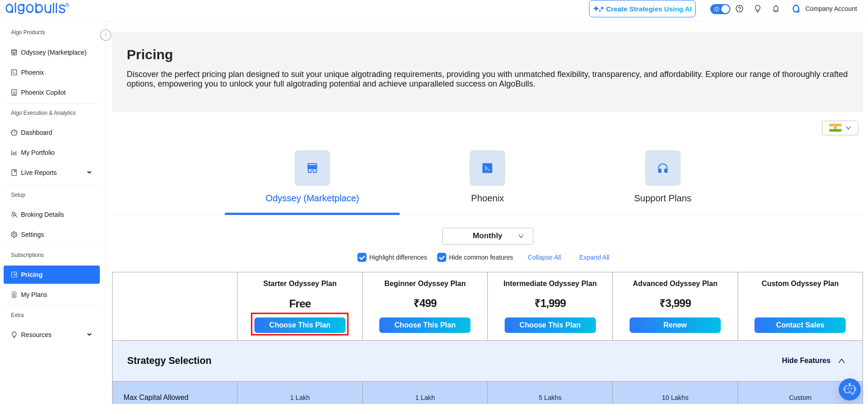Choose the Intermediate Odyssey Plan
The width and height of the screenshot is (868, 404).
(x=550, y=325)
